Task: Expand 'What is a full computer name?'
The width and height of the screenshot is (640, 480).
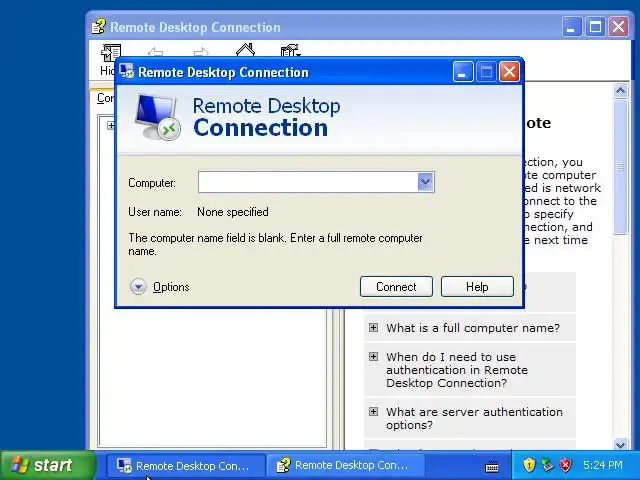Action: (373, 327)
